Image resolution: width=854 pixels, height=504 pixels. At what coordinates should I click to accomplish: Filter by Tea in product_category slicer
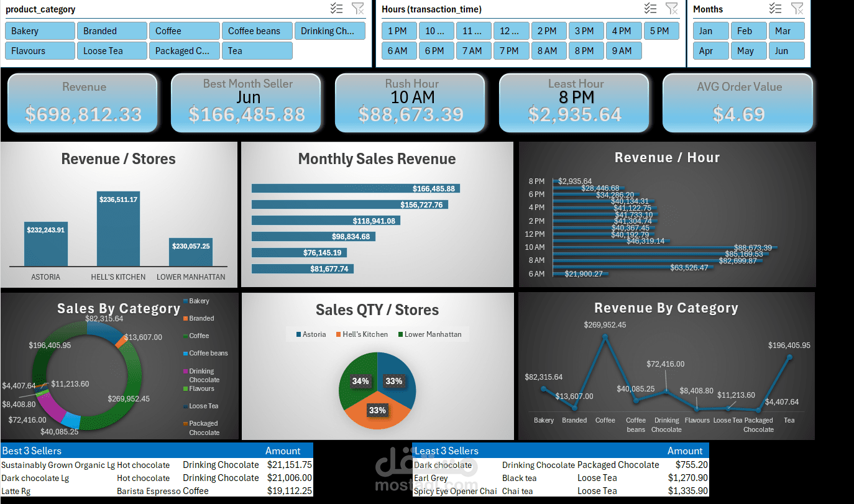257,51
